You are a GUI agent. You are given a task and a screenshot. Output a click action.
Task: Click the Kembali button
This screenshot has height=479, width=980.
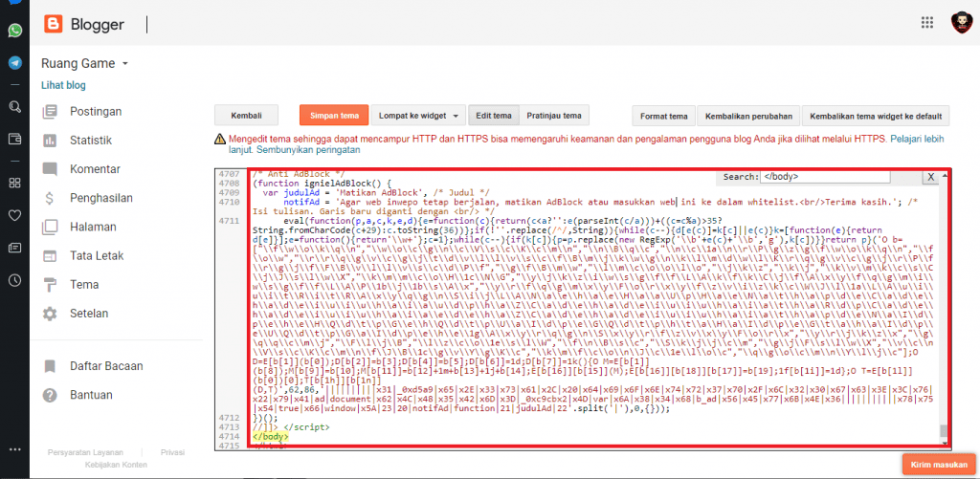[x=246, y=116]
